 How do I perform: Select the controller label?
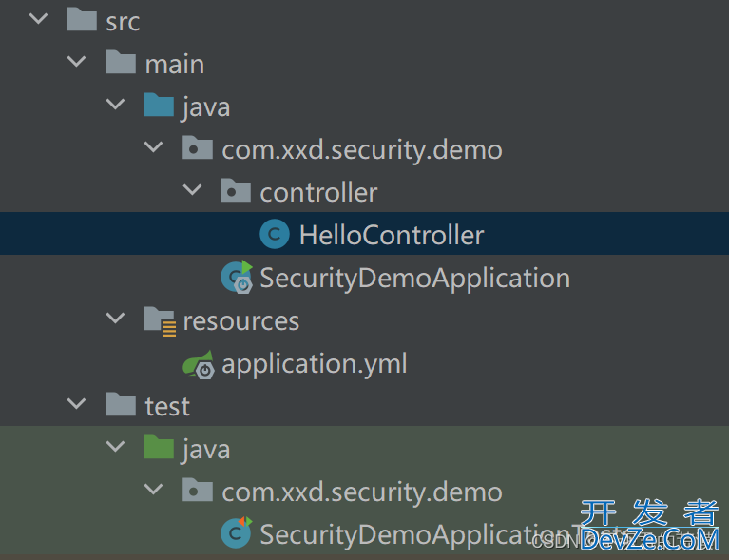click(x=318, y=193)
